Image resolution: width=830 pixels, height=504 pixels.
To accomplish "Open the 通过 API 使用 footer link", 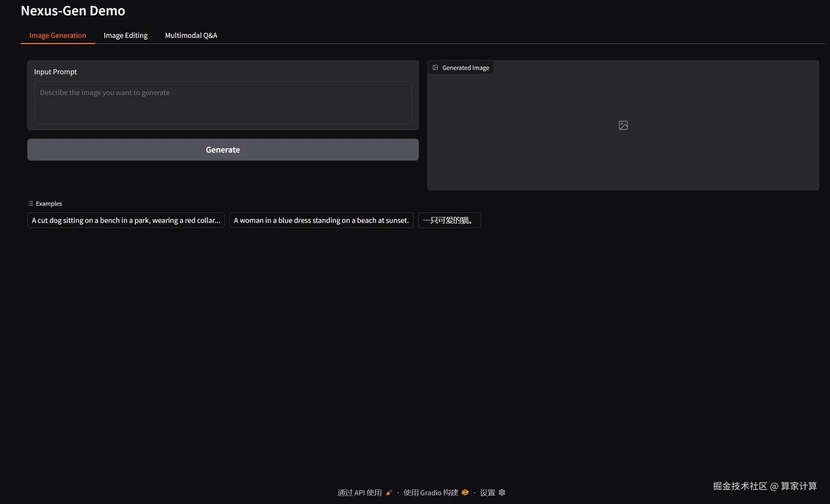I will click(x=359, y=493).
